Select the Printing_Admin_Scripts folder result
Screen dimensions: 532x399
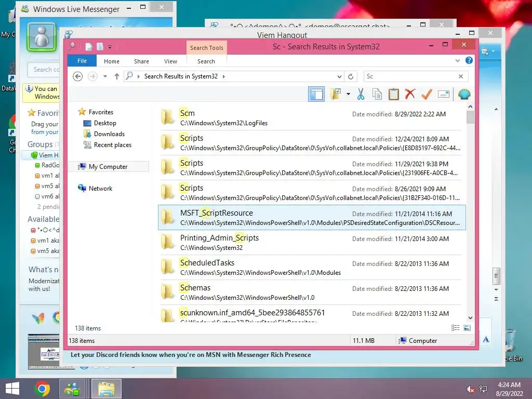point(311,242)
